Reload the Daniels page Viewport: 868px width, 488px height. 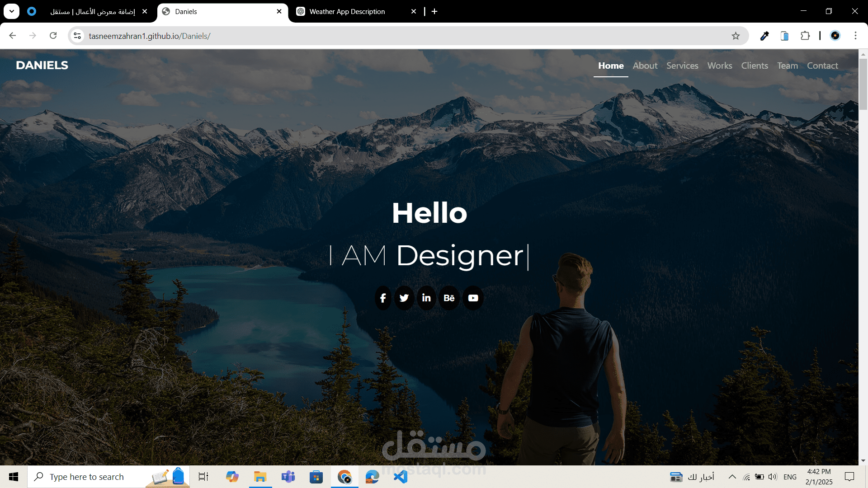(53, 36)
